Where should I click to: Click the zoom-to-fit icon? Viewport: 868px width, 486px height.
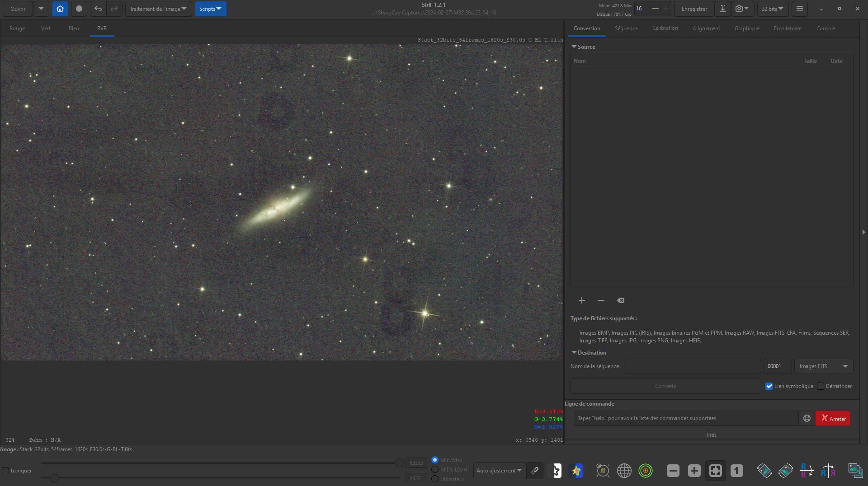pos(715,471)
